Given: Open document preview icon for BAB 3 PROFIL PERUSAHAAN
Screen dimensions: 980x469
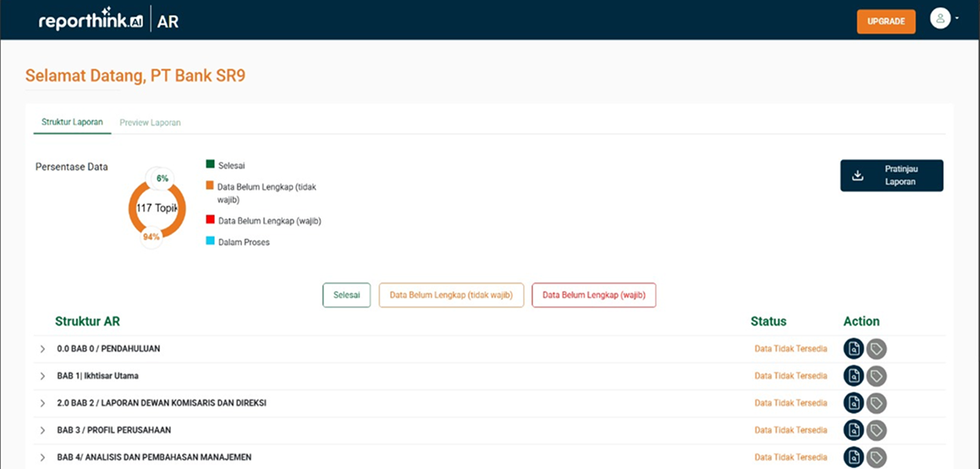Looking at the screenshot, I should click(x=853, y=430).
